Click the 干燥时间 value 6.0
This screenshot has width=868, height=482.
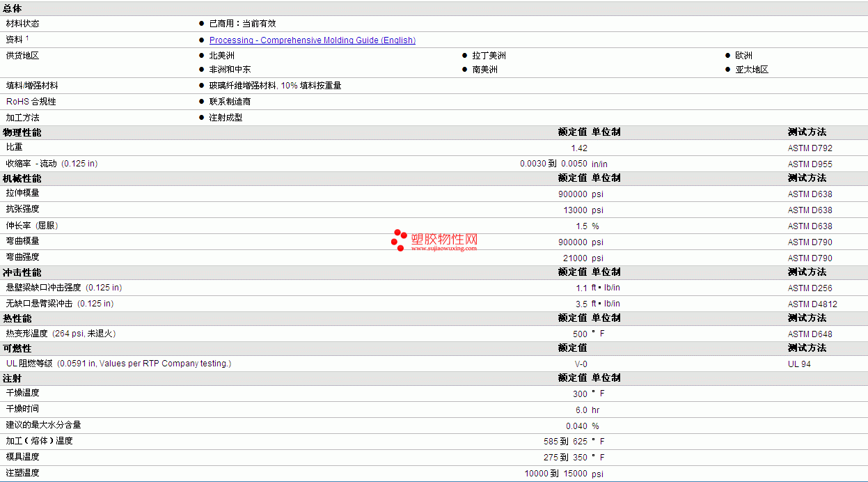pyautogui.click(x=581, y=410)
